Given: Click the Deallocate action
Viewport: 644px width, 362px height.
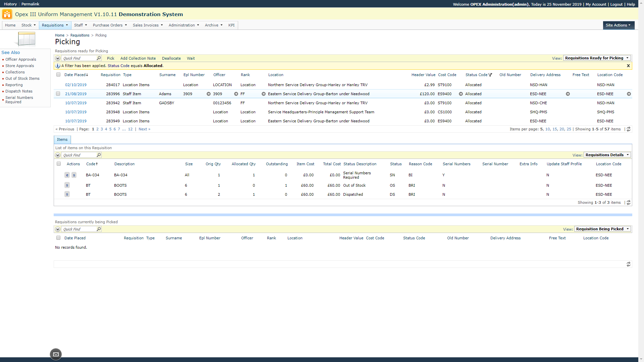Looking at the screenshot, I should 171,58.
